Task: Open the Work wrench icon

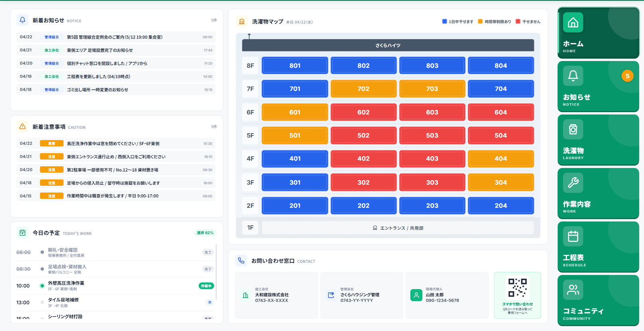Action: click(x=573, y=183)
